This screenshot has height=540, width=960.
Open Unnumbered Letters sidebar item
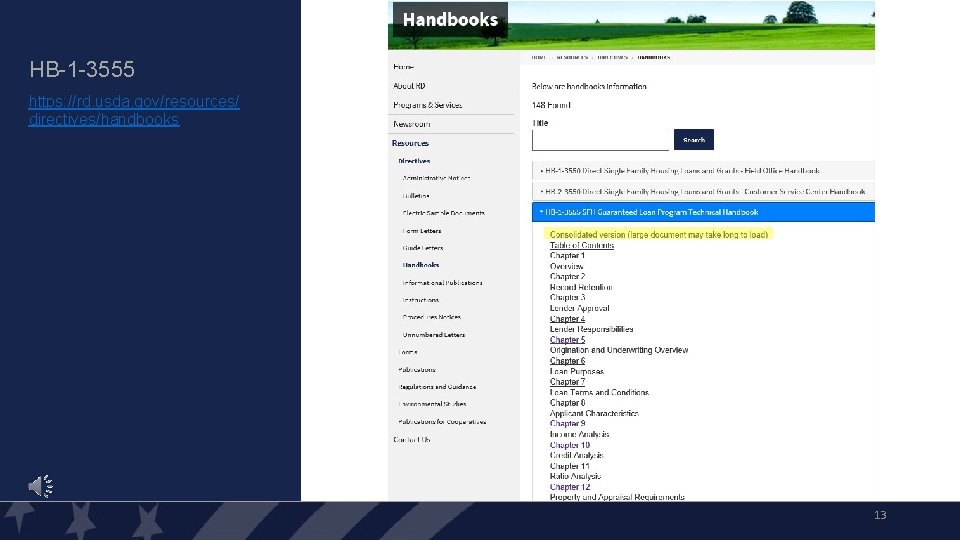[433, 335]
